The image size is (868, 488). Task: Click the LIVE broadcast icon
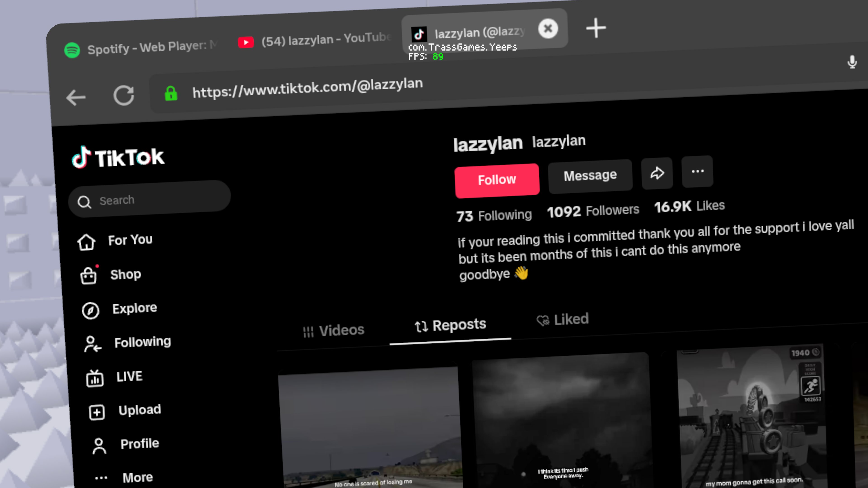(94, 379)
